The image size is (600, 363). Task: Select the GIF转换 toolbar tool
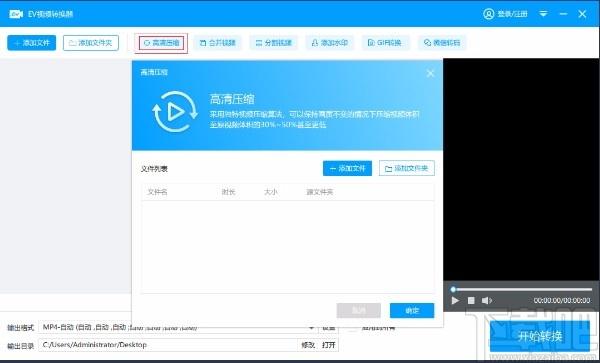[385, 43]
